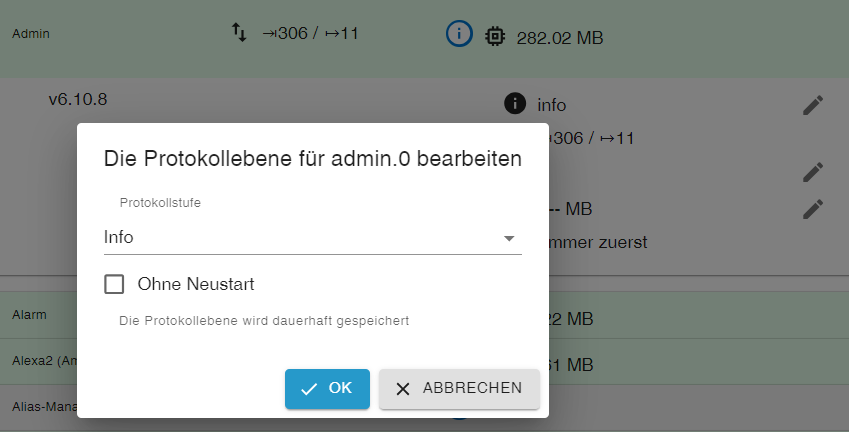Click the 'info' log level text
This screenshot has width=849, height=432.
(x=552, y=104)
